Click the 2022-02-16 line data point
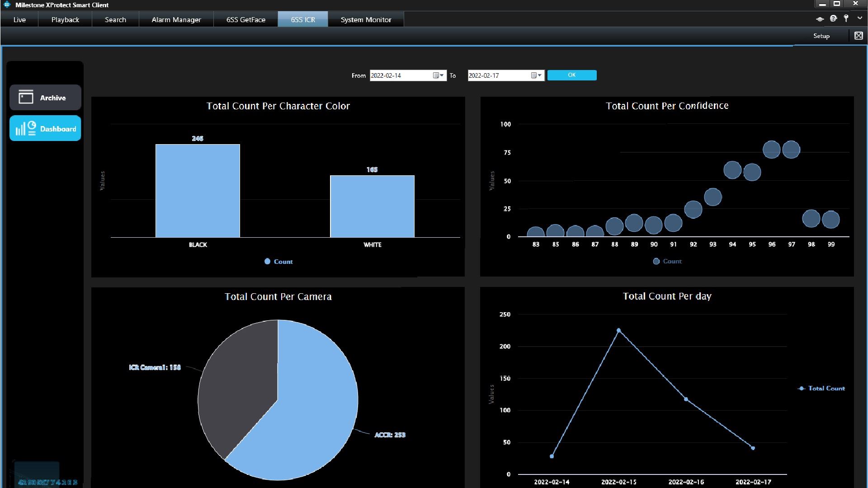The height and width of the screenshot is (488, 868). (686, 399)
